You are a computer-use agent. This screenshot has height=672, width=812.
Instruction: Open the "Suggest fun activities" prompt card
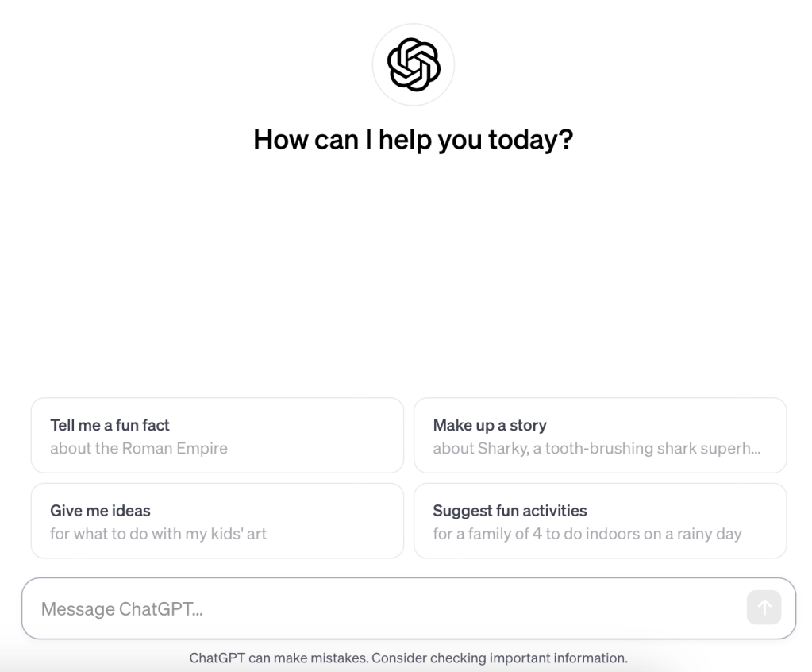(x=599, y=520)
